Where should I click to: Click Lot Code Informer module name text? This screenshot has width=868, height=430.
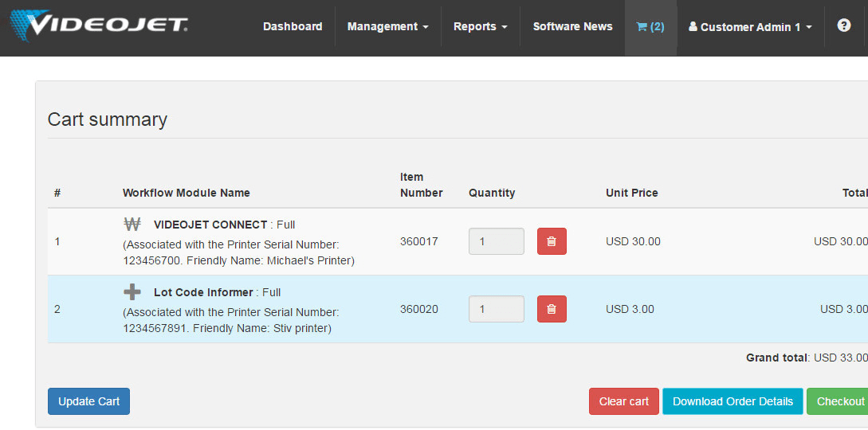[203, 292]
